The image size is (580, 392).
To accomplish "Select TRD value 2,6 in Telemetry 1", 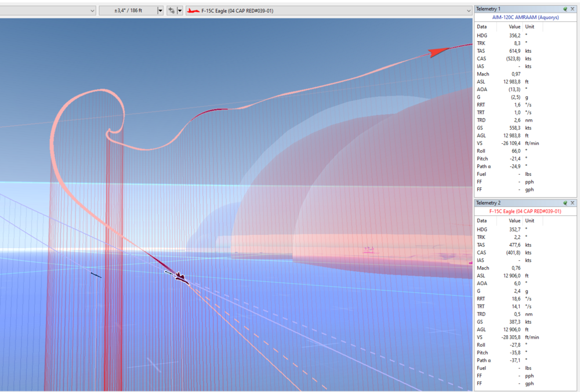I will coord(517,120).
